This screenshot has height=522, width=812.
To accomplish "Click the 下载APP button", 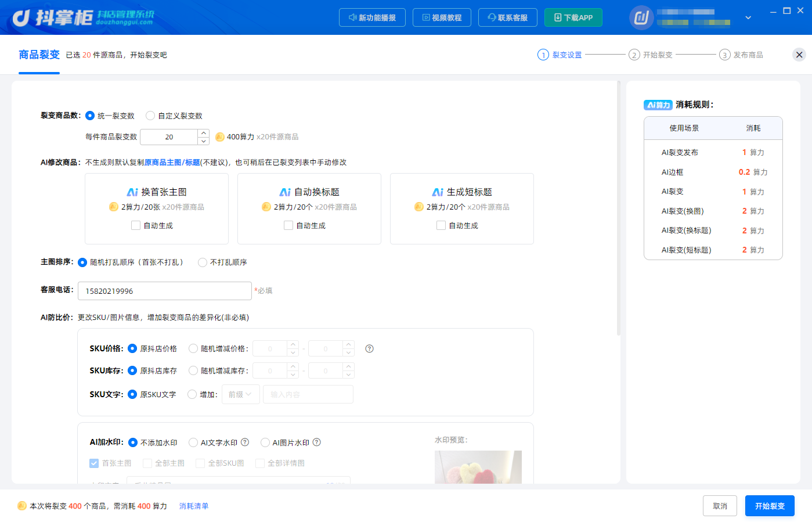I will [x=573, y=17].
